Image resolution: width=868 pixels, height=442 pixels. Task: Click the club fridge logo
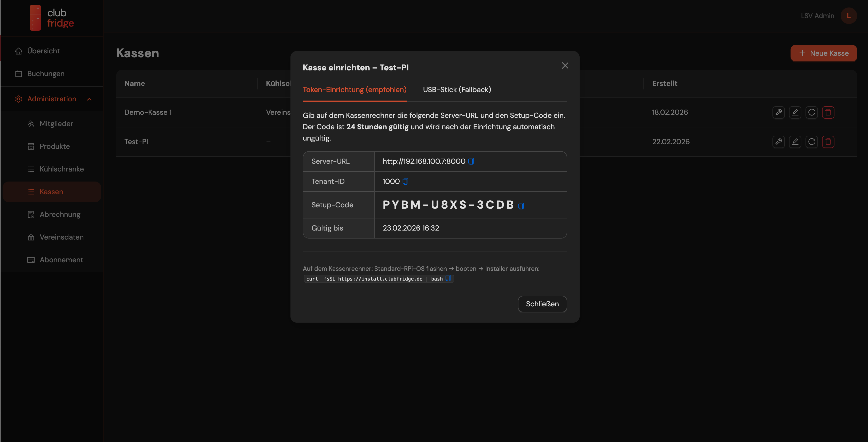(52, 18)
